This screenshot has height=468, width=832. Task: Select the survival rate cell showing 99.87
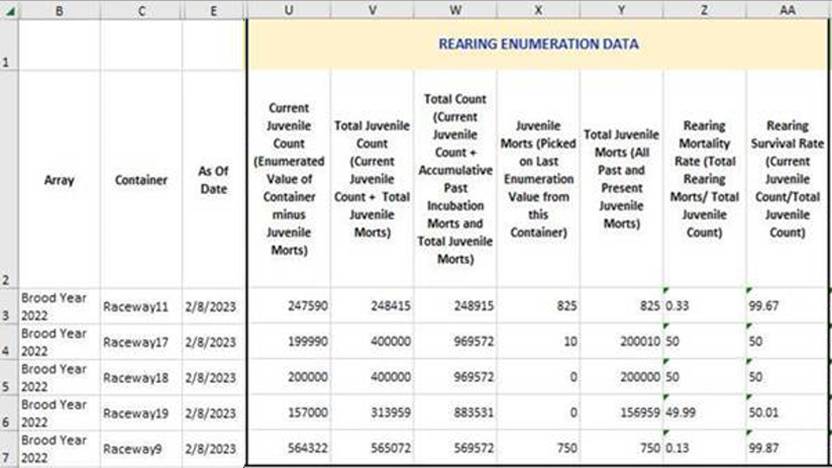pos(787,449)
